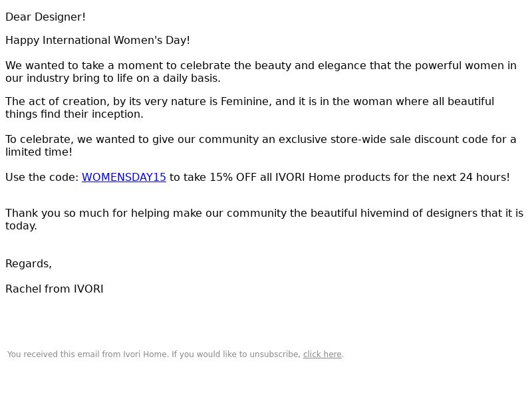The width and height of the screenshot is (532, 399).
Task: Click the 'Dear Designer!' greeting line
Action: 45,17
